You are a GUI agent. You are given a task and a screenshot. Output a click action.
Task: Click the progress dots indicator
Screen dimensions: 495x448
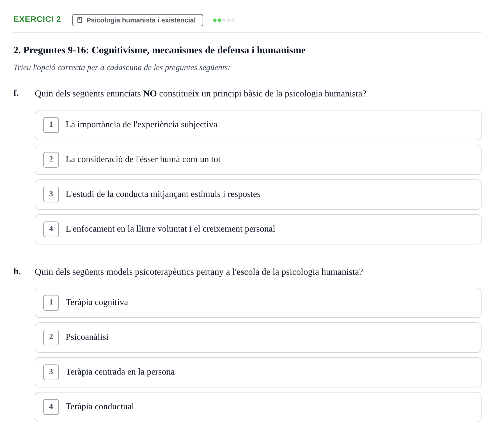click(224, 20)
